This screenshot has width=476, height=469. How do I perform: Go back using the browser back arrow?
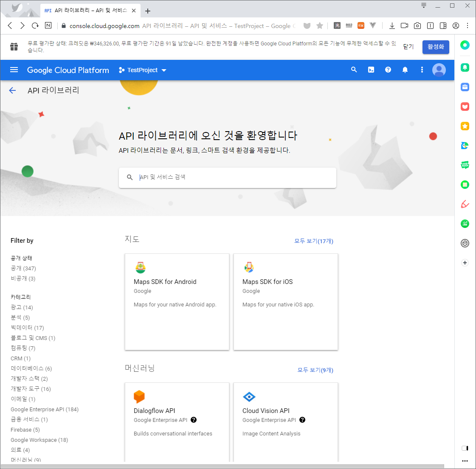[10, 25]
